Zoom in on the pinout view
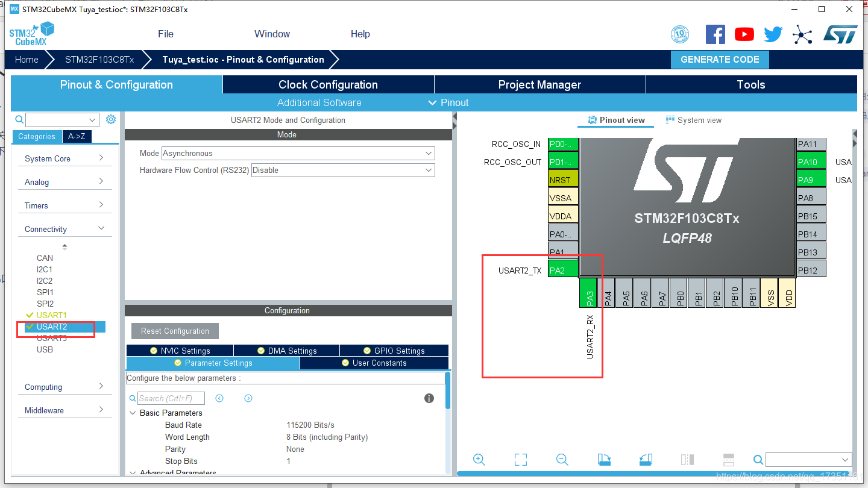Image resolution: width=868 pixels, height=488 pixels. tap(479, 460)
